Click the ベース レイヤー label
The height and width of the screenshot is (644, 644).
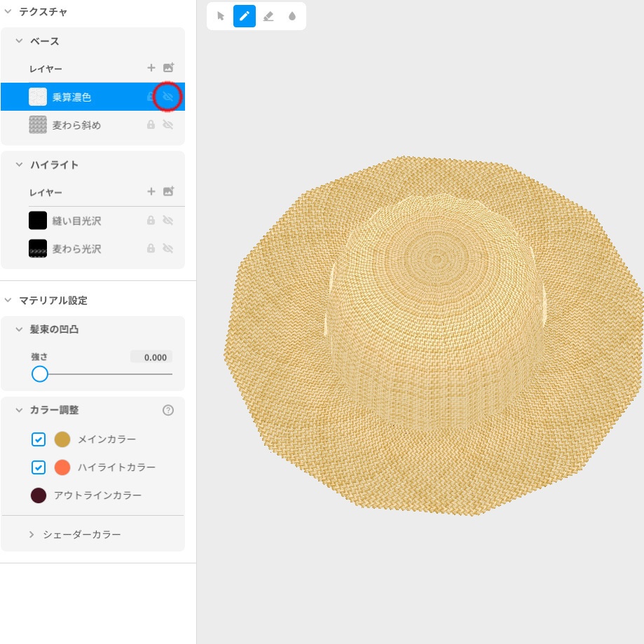46,69
